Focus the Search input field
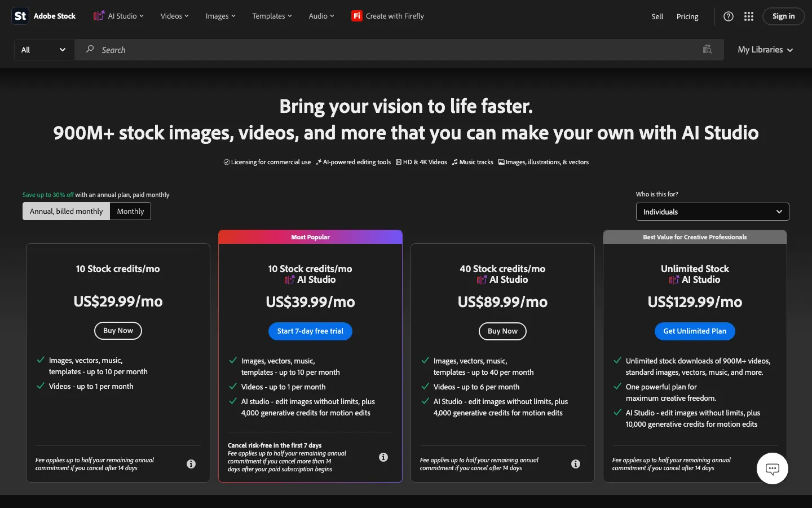This screenshot has width=812, height=508. click(399, 50)
